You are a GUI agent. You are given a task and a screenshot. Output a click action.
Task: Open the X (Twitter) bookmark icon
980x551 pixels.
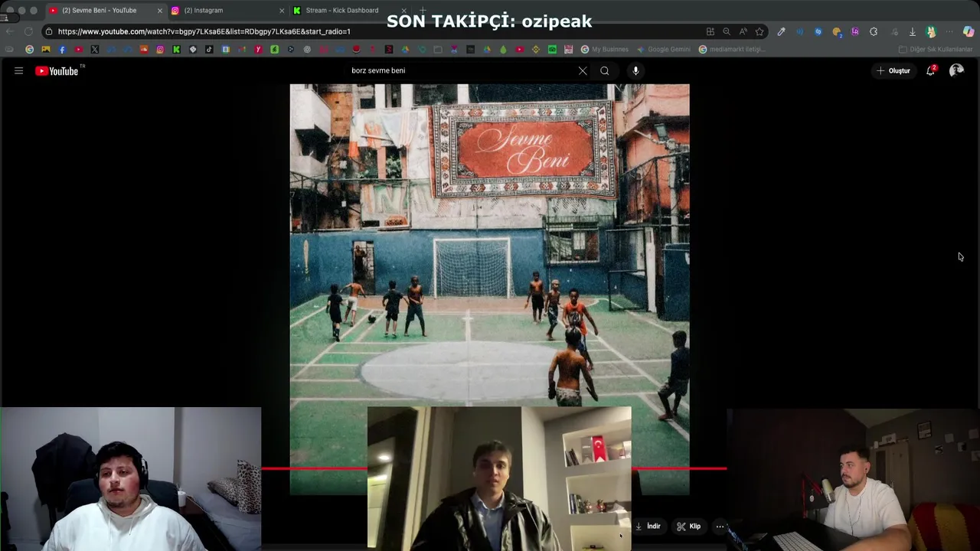pos(95,49)
